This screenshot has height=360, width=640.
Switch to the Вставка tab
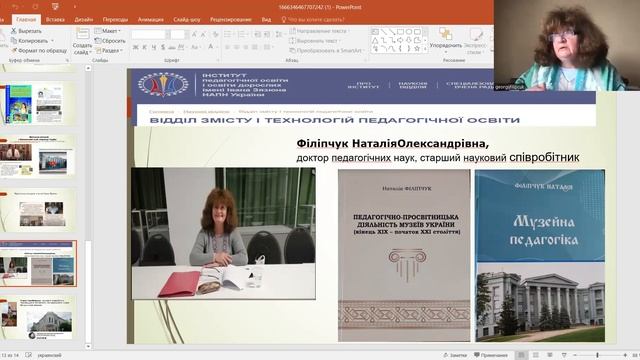point(56,19)
